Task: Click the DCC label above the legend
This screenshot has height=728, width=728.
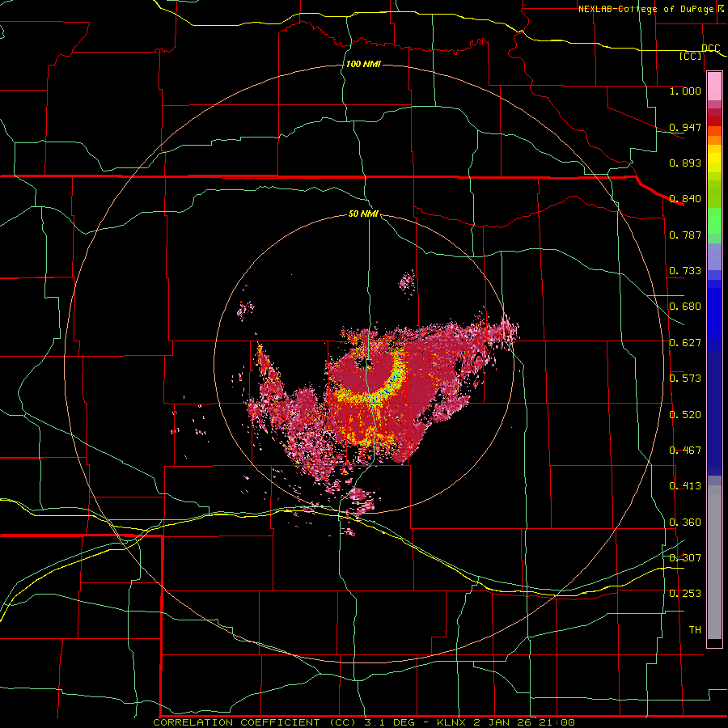Action: click(x=711, y=48)
